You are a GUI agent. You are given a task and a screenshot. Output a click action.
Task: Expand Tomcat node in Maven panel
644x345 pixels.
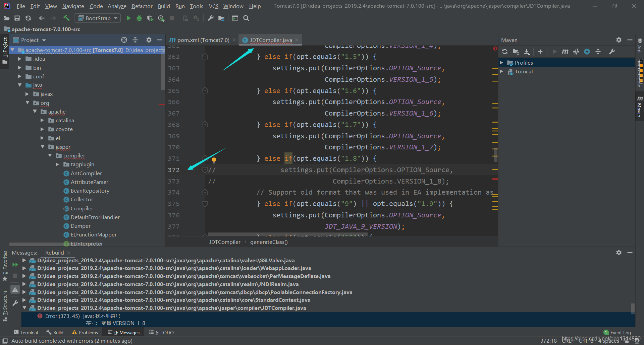coord(501,71)
